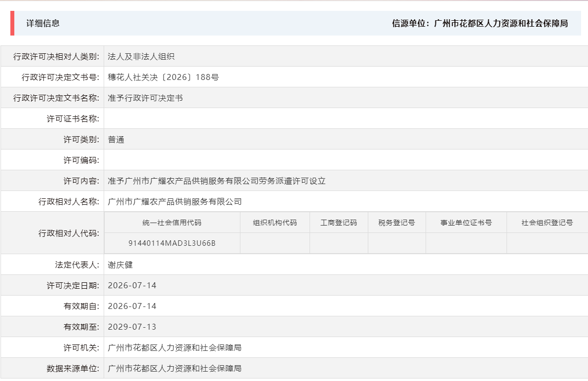Screen dimensions: 588x381
Task: Click the 行政许可决定文书名称 label
Action: pyautogui.click(x=56, y=98)
